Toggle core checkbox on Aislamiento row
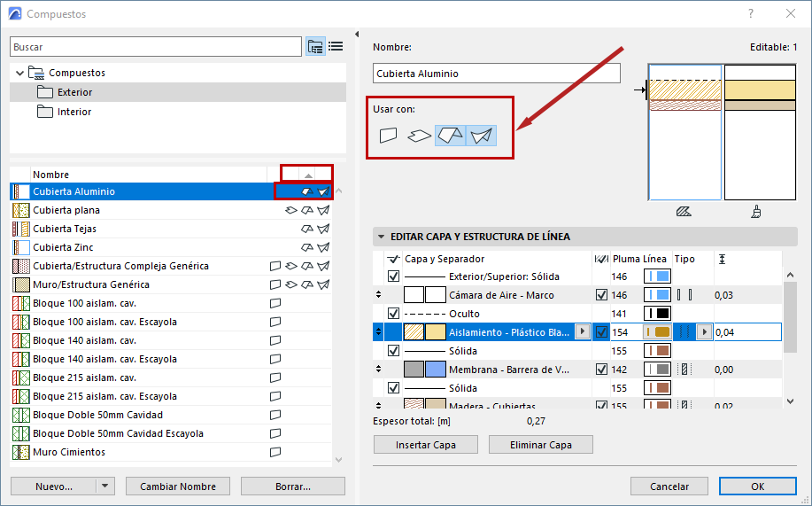The height and width of the screenshot is (506, 812). point(601,331)
